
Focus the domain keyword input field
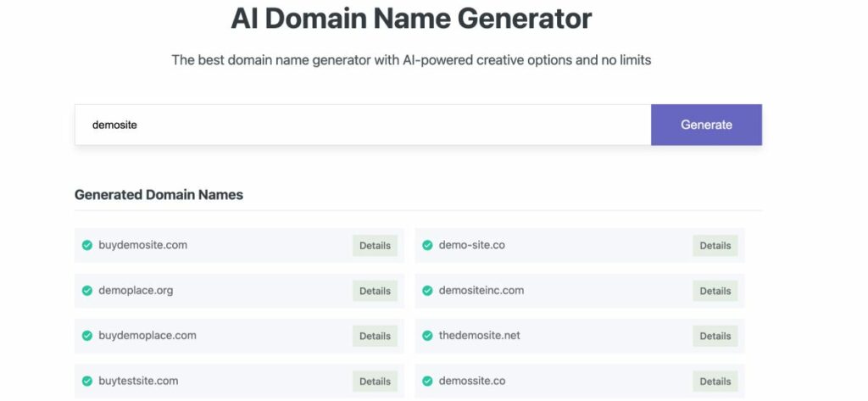[x=363, y=125]
